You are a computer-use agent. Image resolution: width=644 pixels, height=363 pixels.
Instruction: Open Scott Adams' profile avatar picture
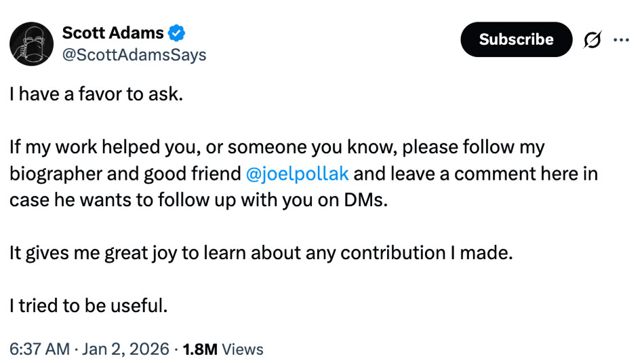[x=32, y=43]
